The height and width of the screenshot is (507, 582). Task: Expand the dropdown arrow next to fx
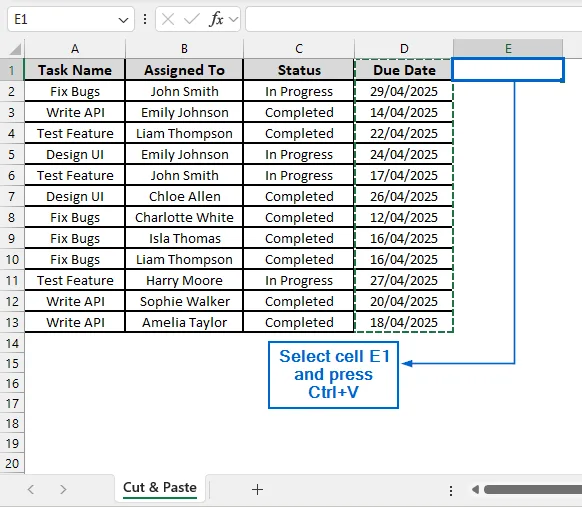[x=233, y=19]
